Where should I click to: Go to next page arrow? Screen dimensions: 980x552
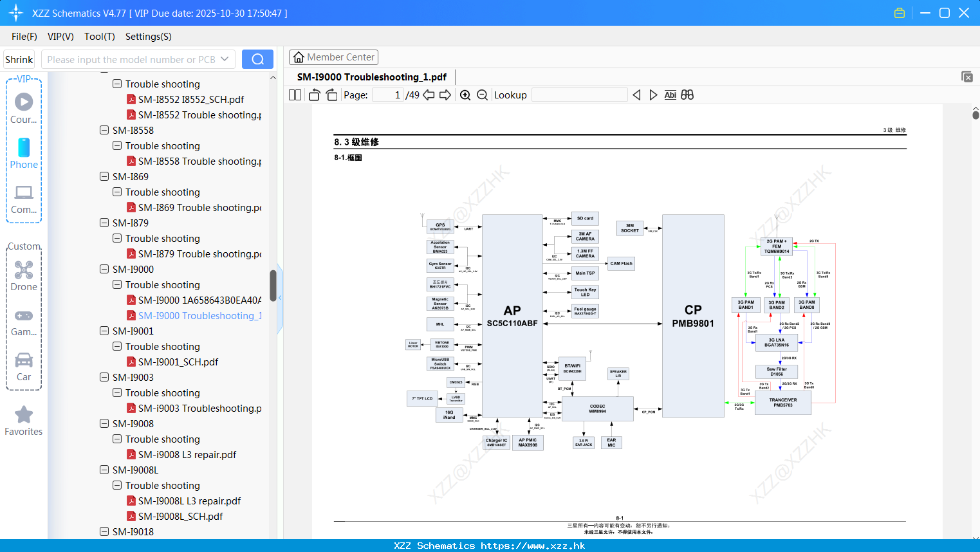pos(445,95)
